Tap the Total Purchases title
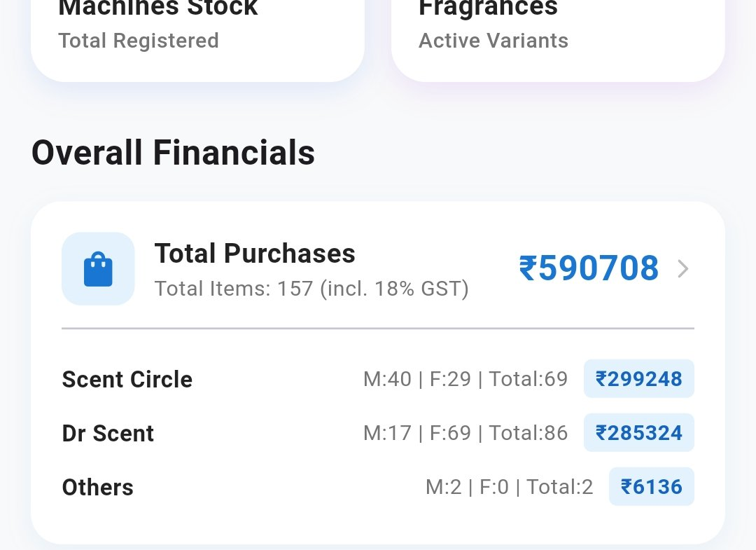 tap(255, 254)
